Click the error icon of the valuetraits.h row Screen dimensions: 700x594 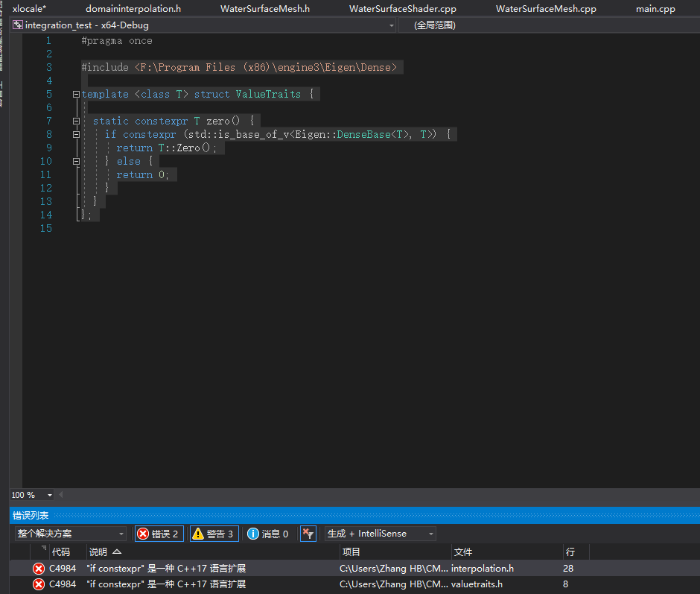(x=39, y=584)
